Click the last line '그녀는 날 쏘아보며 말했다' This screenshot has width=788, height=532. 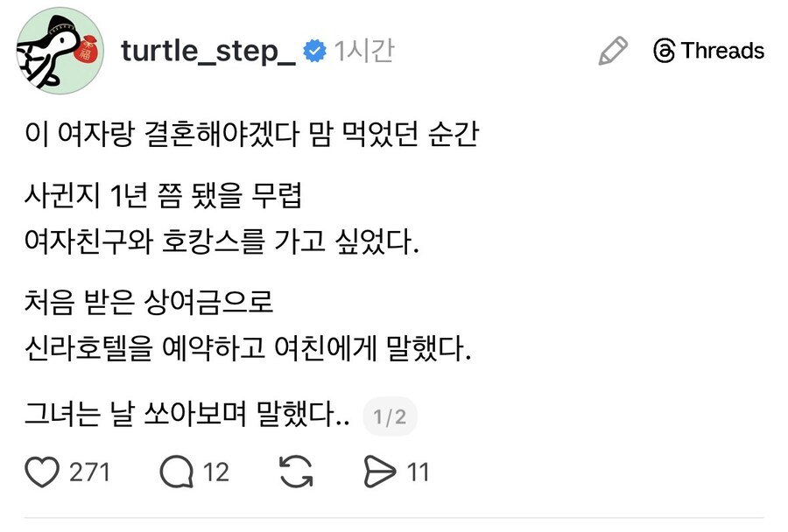pyautogui.click(x=187, y=416)
